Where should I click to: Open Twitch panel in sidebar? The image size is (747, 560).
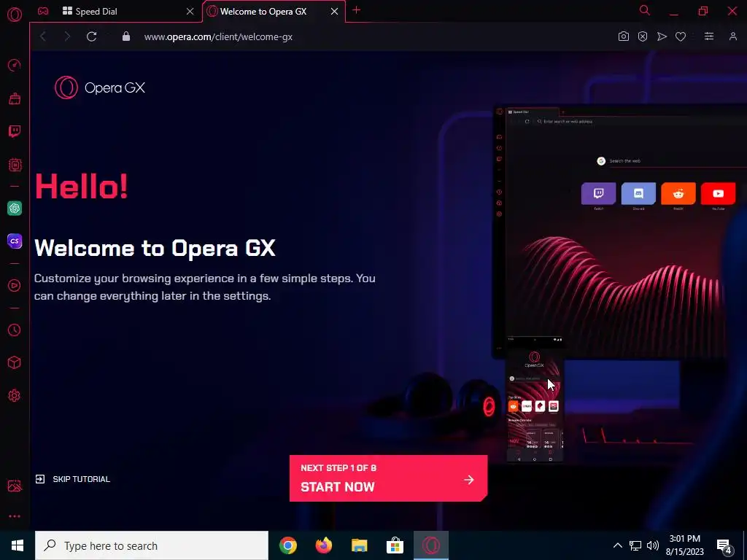(x=15, y=131)
